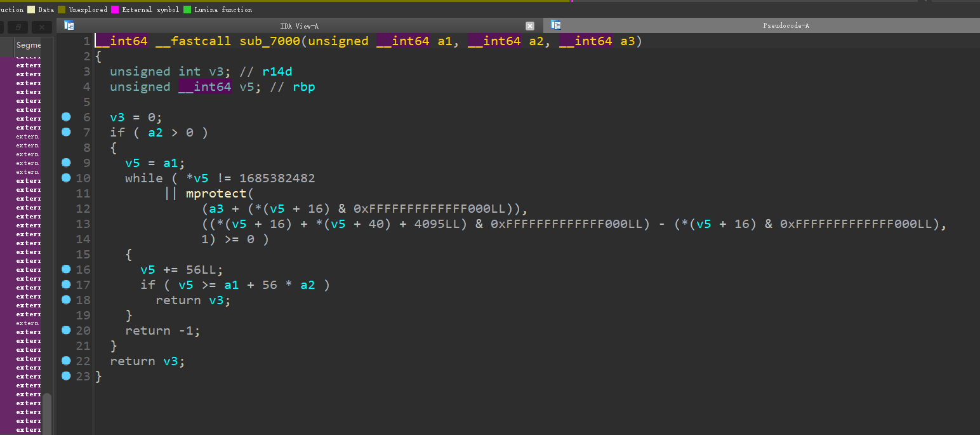This screenshot has height=435, width=980.
Task: Toggle breakpoint dot on line 7
Action: 66,132
